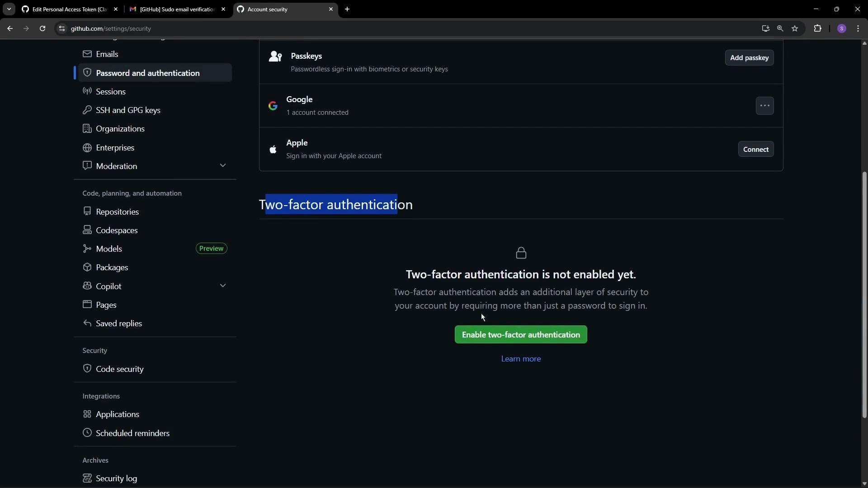
Task: Open Security log page
Action: pyautogui.click(x=155, y=478)
